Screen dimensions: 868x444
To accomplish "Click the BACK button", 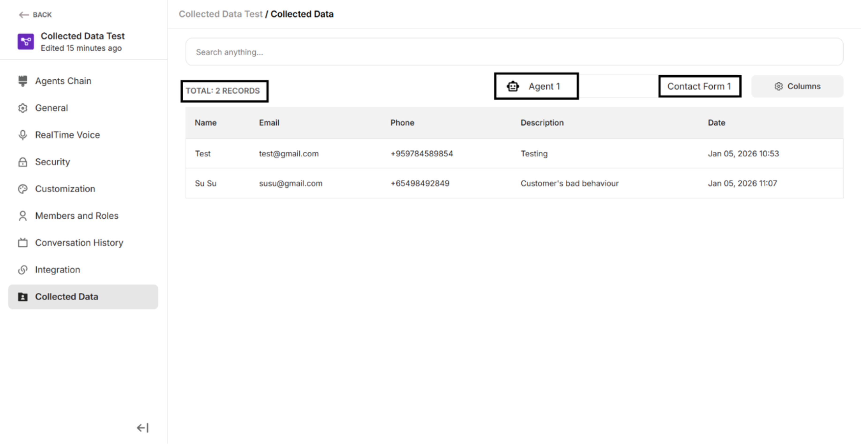I will point(35,15).
